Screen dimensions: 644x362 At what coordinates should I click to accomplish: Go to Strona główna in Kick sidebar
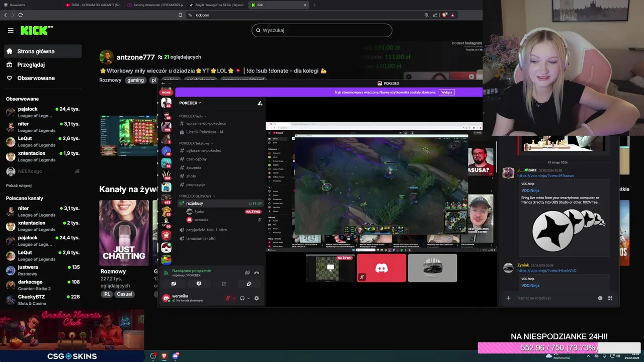coord(43,51)
